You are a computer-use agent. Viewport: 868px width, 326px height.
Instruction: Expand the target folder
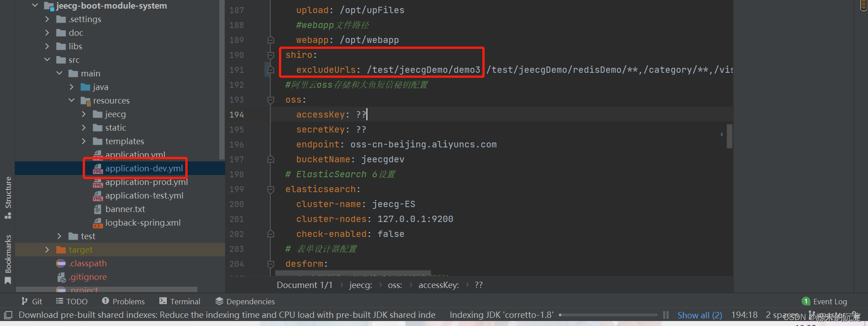pyautogui.click(x=47, y=250)
